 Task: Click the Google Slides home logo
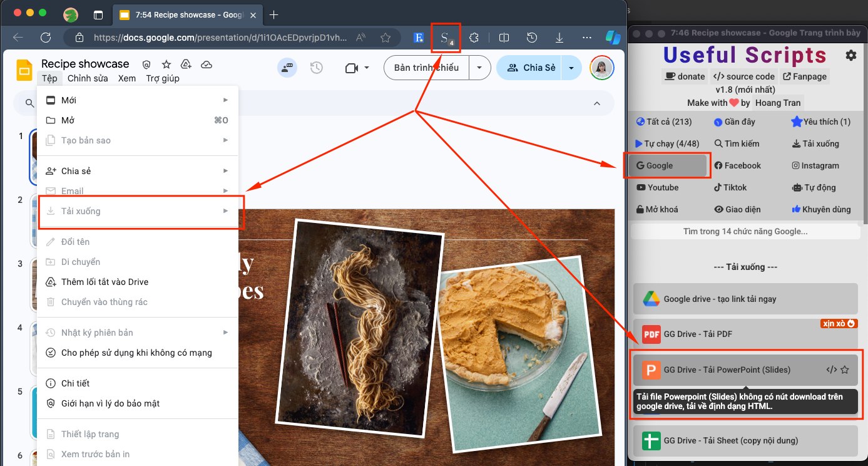coord(24,70)
